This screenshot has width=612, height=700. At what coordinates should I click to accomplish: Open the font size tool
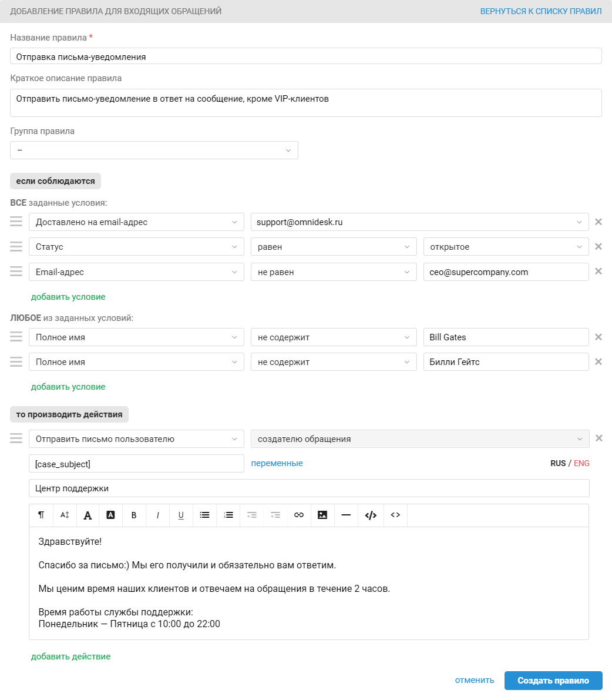pos(65,515)
